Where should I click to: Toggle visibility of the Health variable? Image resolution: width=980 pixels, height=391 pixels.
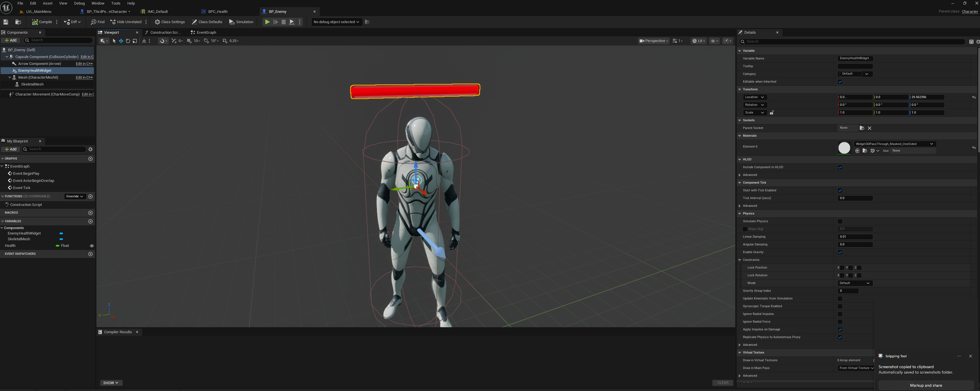point(92,246)
